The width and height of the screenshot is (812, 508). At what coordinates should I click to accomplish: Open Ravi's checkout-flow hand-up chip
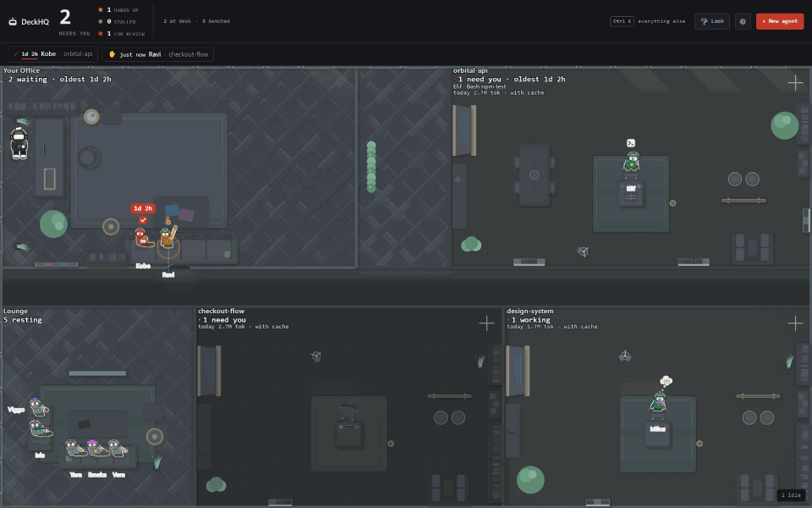(158, 54)
